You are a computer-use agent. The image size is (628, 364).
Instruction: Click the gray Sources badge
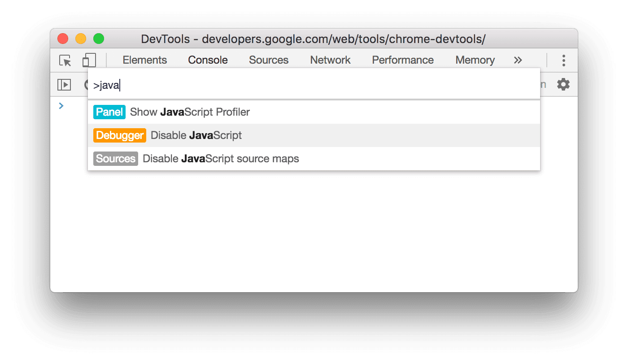click(x=115, y=158)
